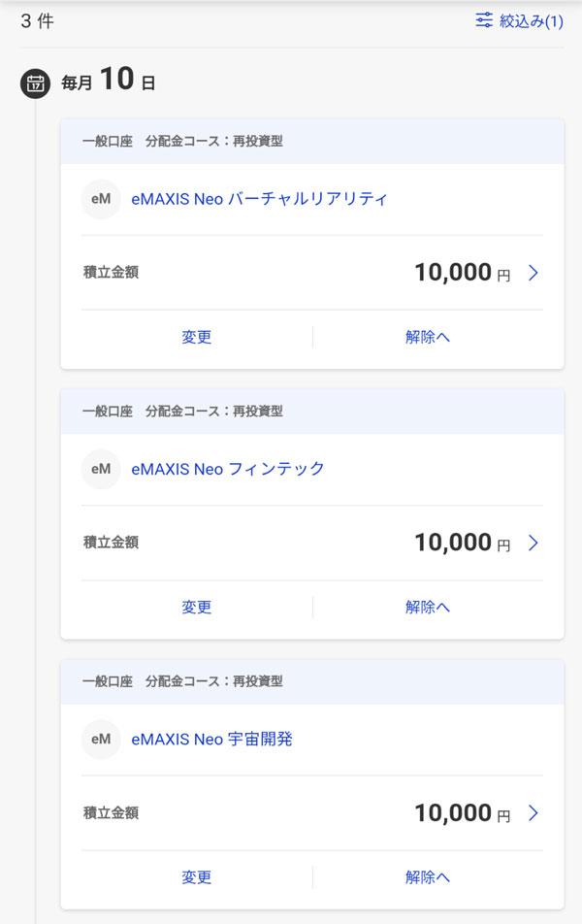The height and width of the screenshot is (924, 582).
Task: Expand フィンテック amount chevron arrow
Action: (x=533, y=544)
